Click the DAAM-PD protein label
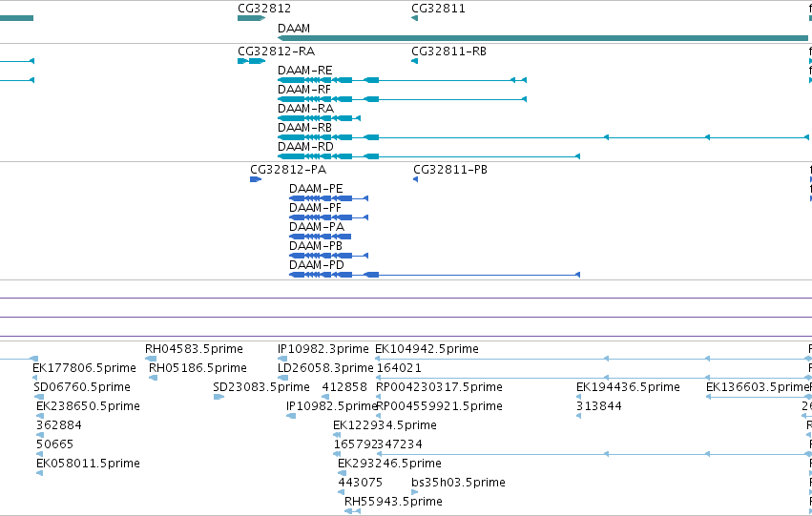Screen dimensions: 812x516 tap(317, 265)
